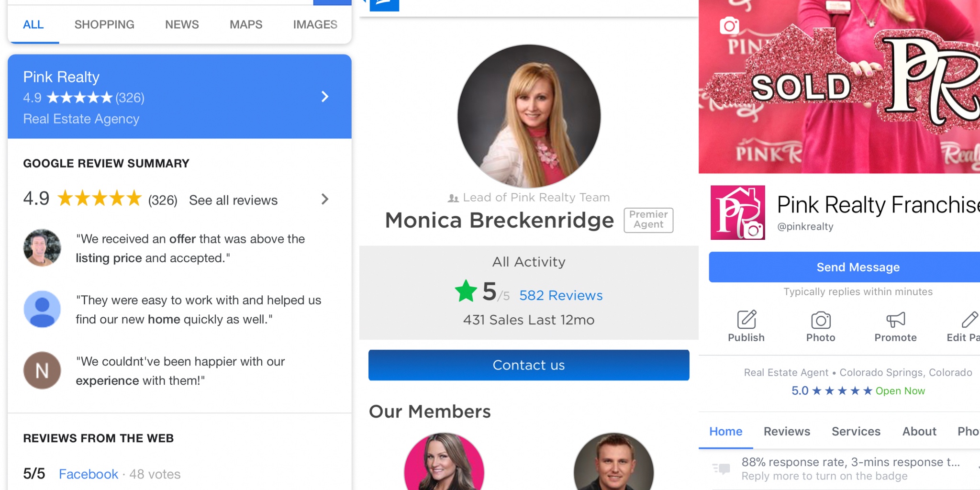This screenshot has height=490, width=980.
Task: Tap the response rate message badge icon
Action: click(721, 468)
